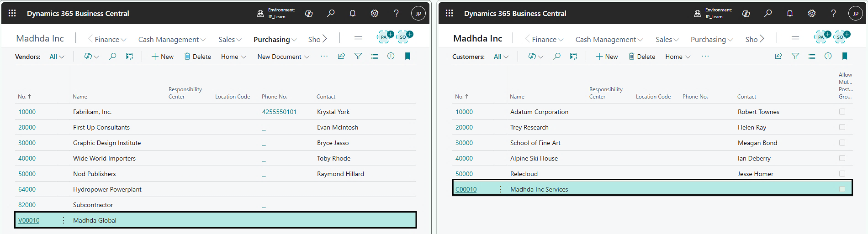Click JP account avatar in Customers window
868x234 pixels.
(856, 13)
